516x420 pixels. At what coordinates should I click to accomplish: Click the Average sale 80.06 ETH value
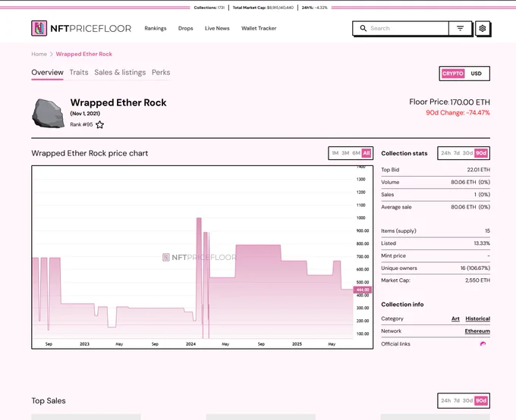[x=470, y=207]
